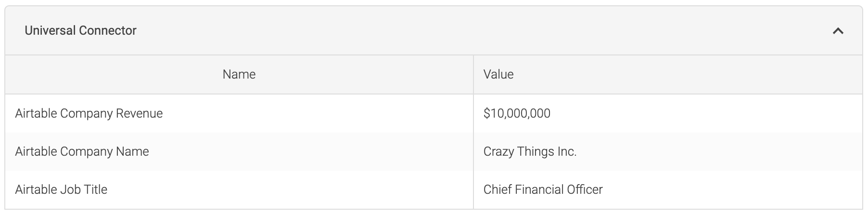The width and height of the screenshot is (868, 215).
Task: Select the Airtable Company Name field
Action: [82, 151]
